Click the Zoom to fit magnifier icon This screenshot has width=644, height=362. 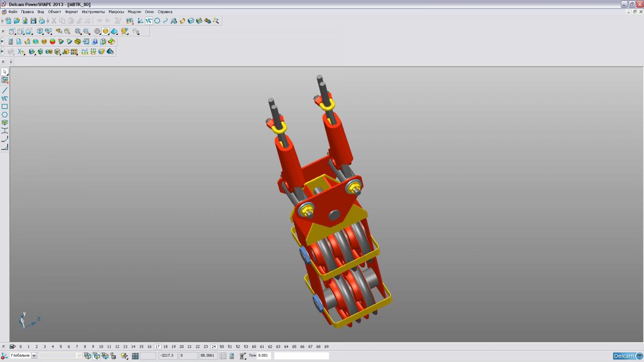click(x=77, y=31)
